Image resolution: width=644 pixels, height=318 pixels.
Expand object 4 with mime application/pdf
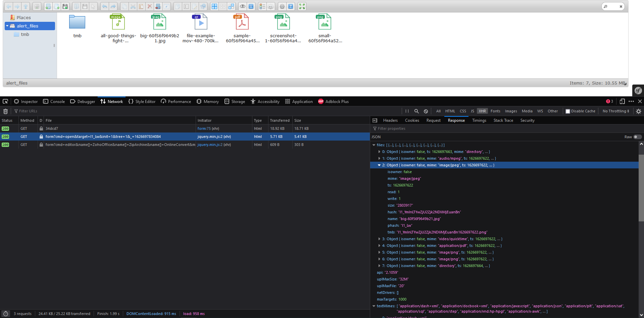pyautogui.click(x=380, y=246)
